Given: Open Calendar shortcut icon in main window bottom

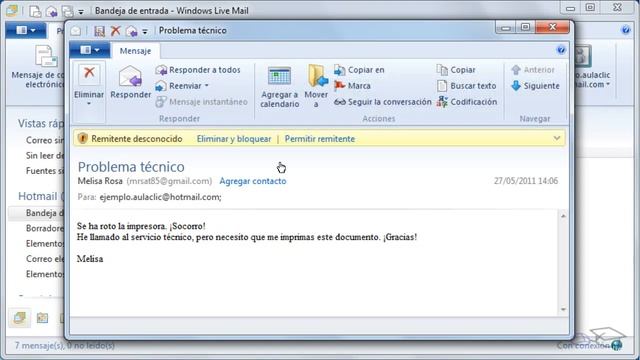Looking at the screenshot, I should tap(42, 318).
